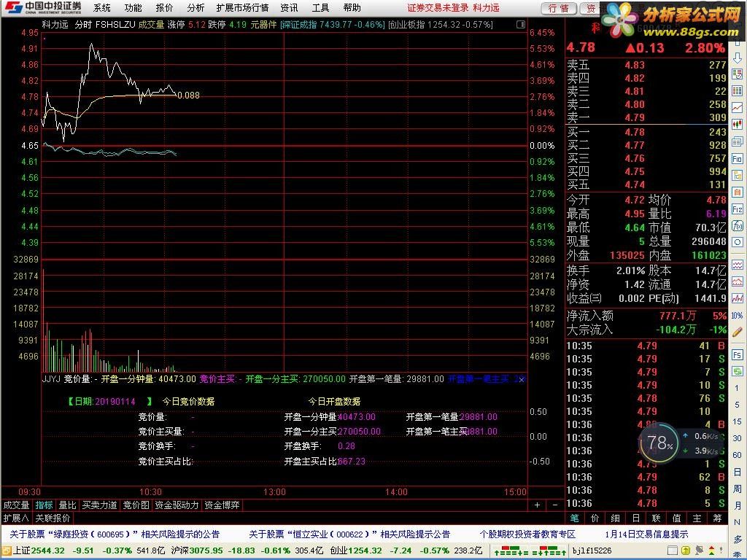Open 绿庭投资 (600695) risk announcement link
The width and height of the screenshot is (747, 560).
pyautogui.click(x=115, y=534)
